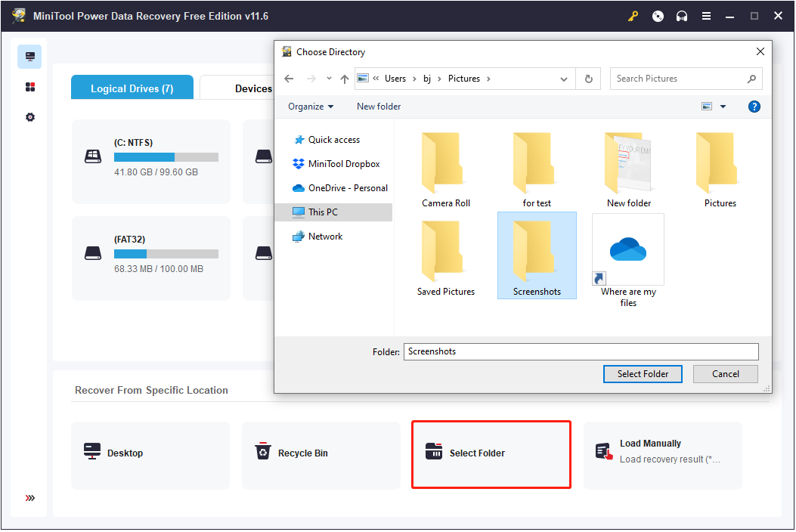The width and height of the screenshot is (796, 532).
Task: Open the headphones support icon
Action: point(682,16)
